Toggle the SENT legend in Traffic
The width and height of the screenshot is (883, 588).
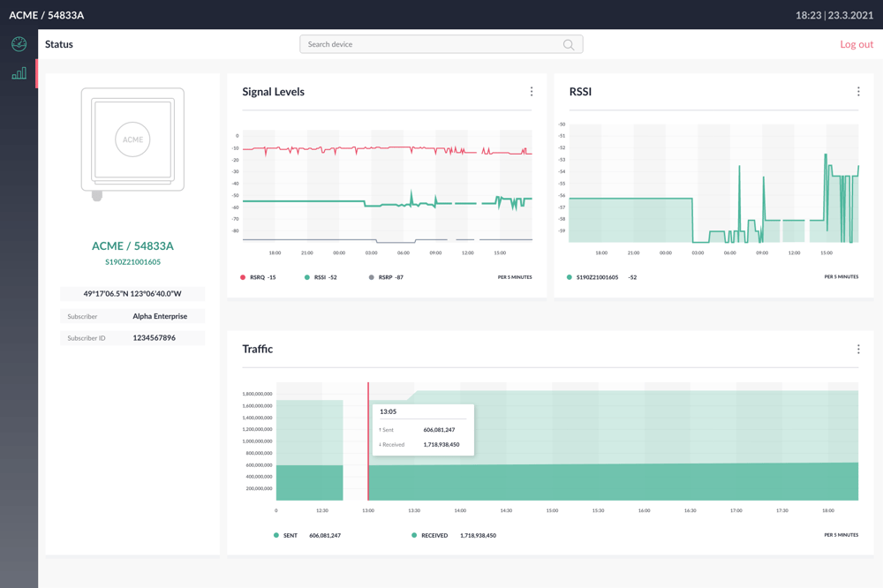coord(307,536)
